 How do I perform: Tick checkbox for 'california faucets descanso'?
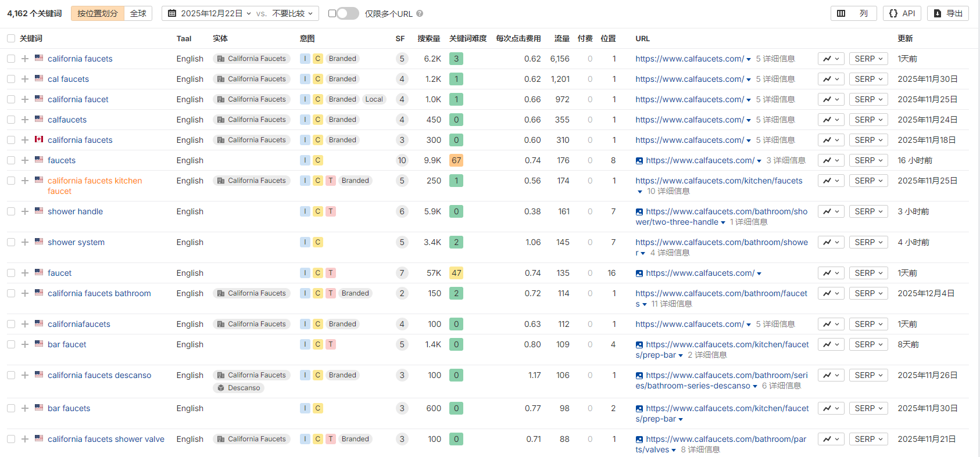click(11, 375)
